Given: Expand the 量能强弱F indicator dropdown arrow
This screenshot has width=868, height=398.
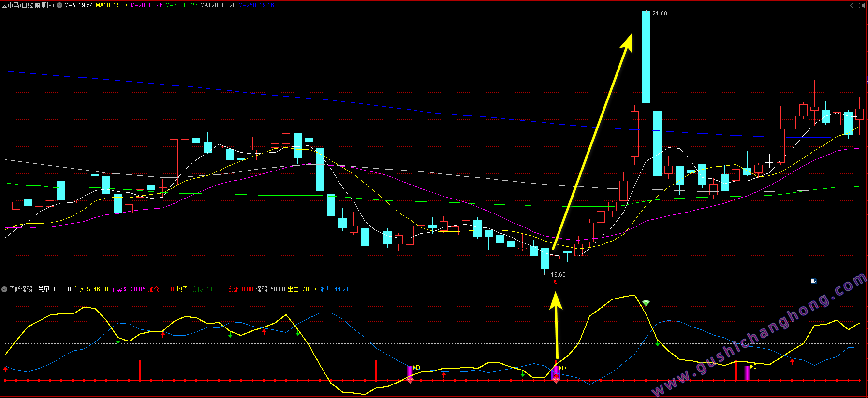Looking at the screenshot, I should click(x=4, y=289).
